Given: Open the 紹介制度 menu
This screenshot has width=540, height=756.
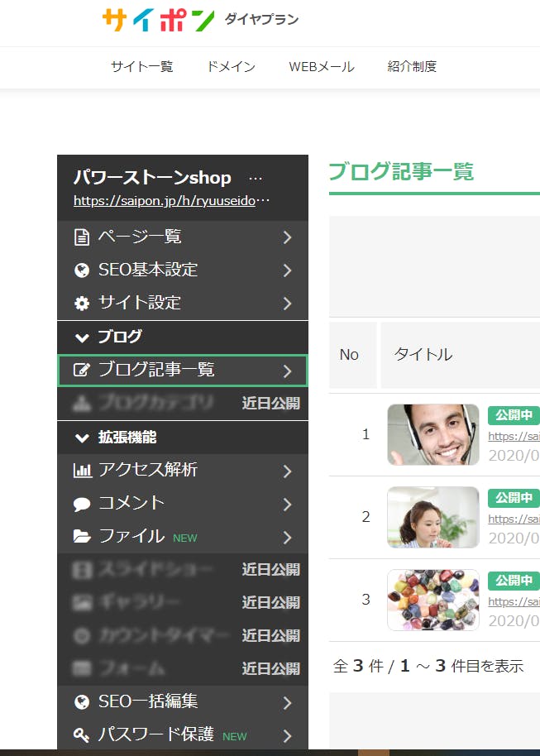Looking at the screenshot, I should tap(412, 66).
